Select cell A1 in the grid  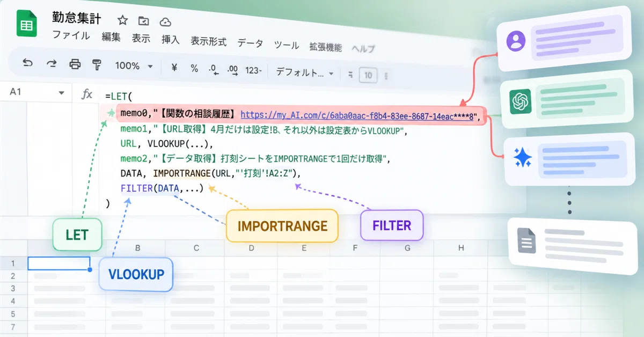(x=58, y=263)
